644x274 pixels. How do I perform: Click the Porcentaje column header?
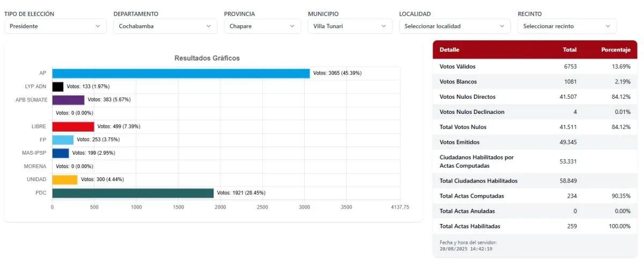(615, 50)
